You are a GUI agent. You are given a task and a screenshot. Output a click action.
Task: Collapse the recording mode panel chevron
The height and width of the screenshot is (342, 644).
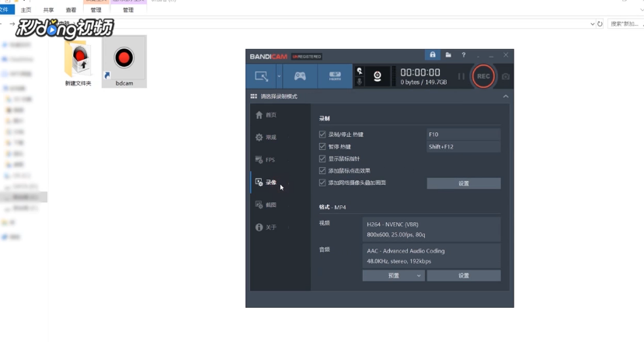[x=506, y=96]
